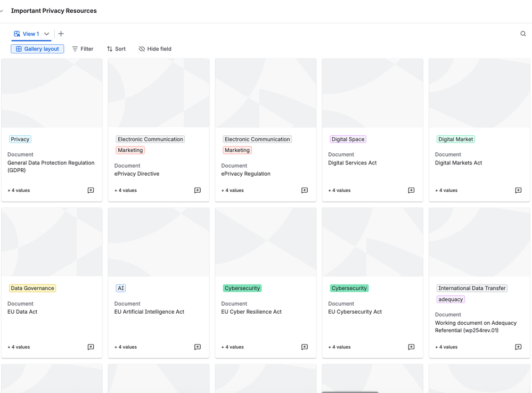The width and height of the screenshot is (532, 393).
Task: Open the ePrivacy Directive title
Action: tap(137, 174)
